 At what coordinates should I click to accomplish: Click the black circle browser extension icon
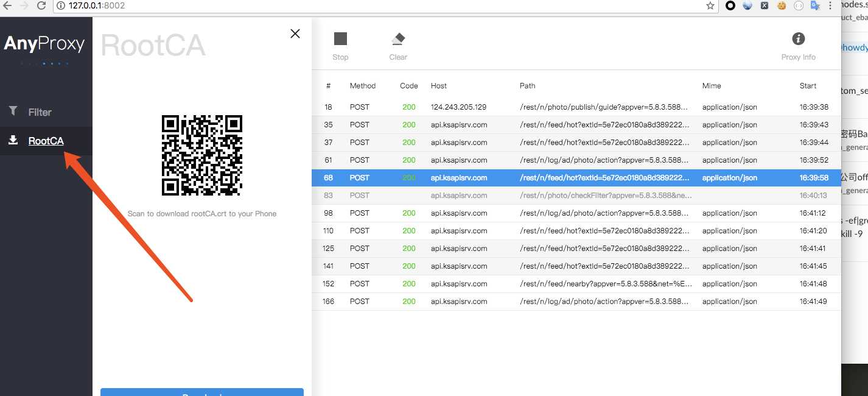pyautogui.click(x=730, y=5)
